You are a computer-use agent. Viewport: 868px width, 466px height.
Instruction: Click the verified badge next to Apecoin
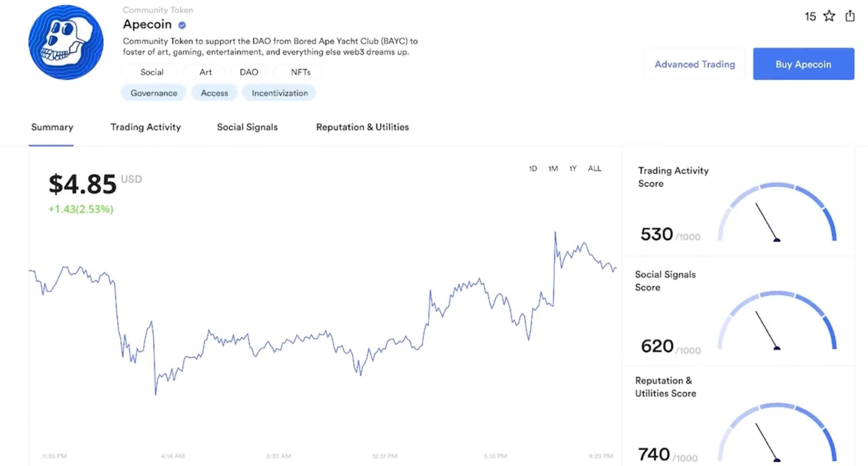[x=182, y=25]
